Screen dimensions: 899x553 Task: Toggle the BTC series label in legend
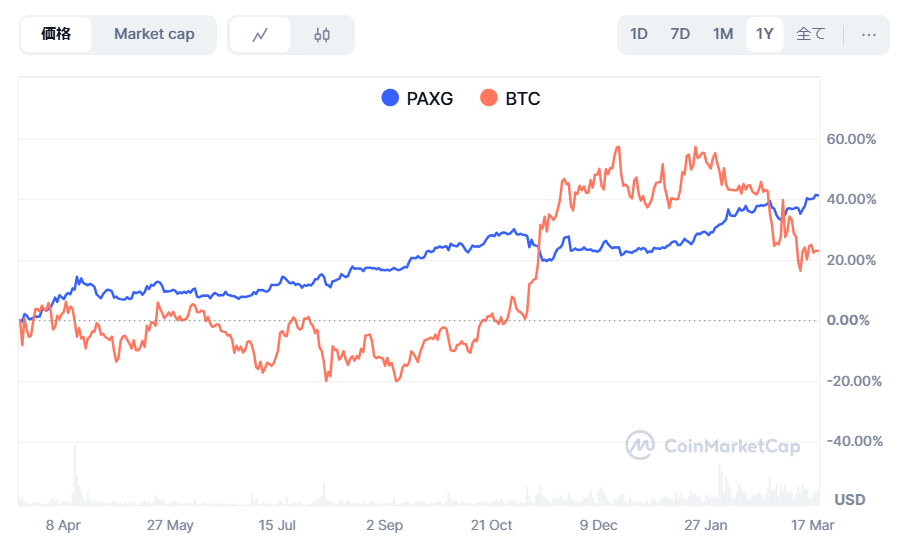pyautogui.click(x=522, y=98)
